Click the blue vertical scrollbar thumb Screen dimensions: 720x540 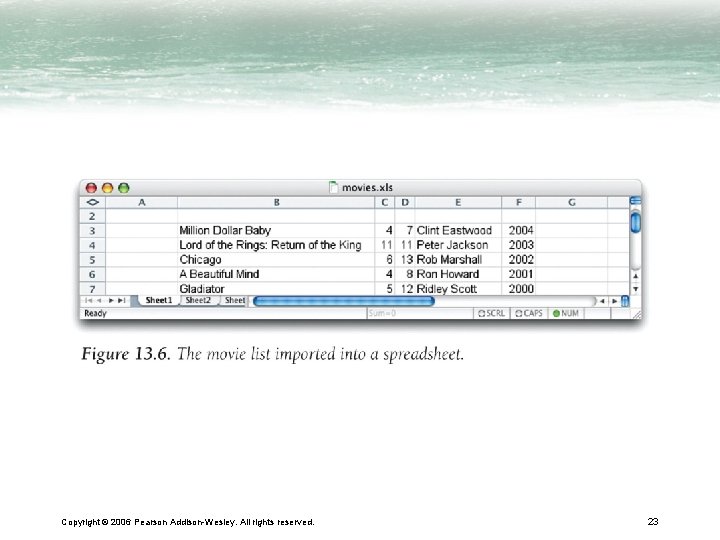[636, 222]
